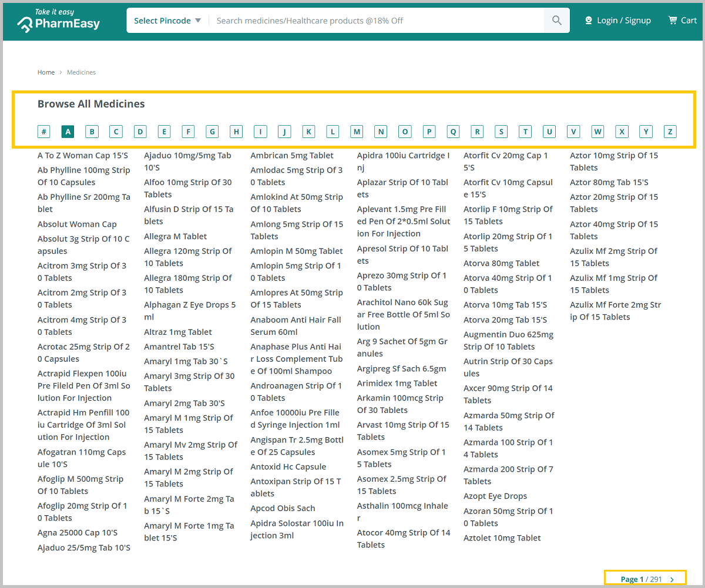
Task: Open Login / Signup link
Action: click(618, 21)
